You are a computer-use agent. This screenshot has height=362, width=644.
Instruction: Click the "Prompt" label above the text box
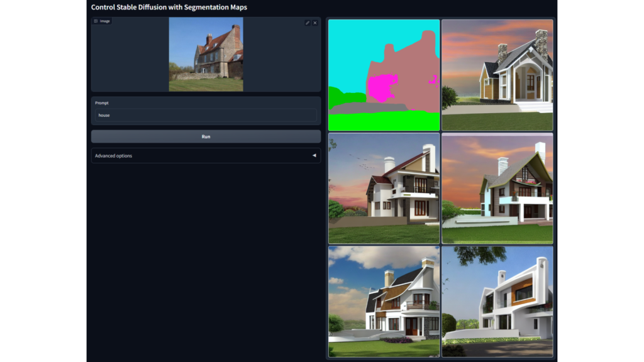click(102, 103)
